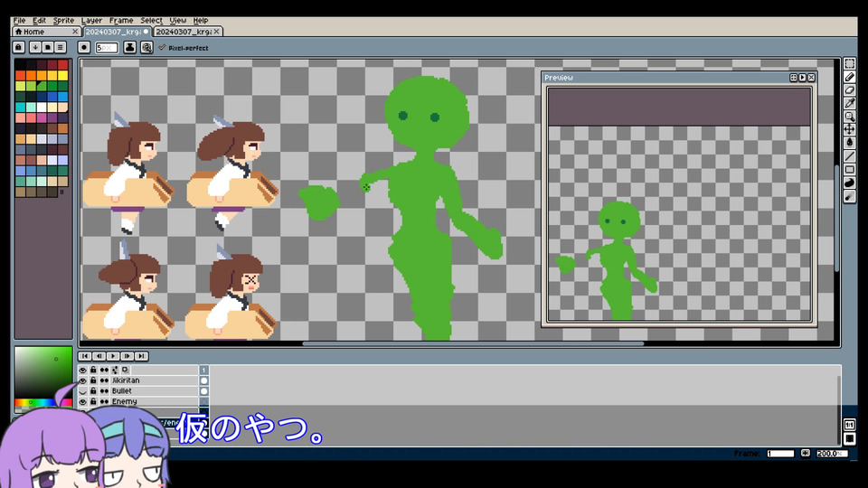
Task: Select the Line tool
Action: click(850, 156)
